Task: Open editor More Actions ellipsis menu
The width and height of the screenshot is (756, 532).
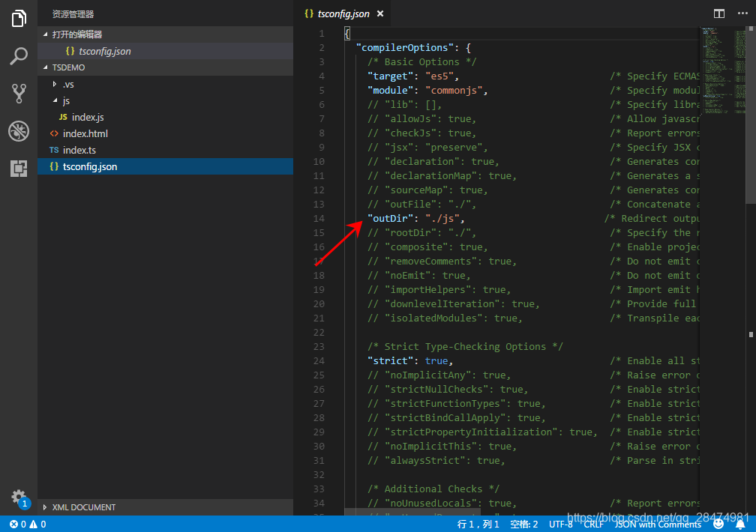Action: [x=742, y=13]
